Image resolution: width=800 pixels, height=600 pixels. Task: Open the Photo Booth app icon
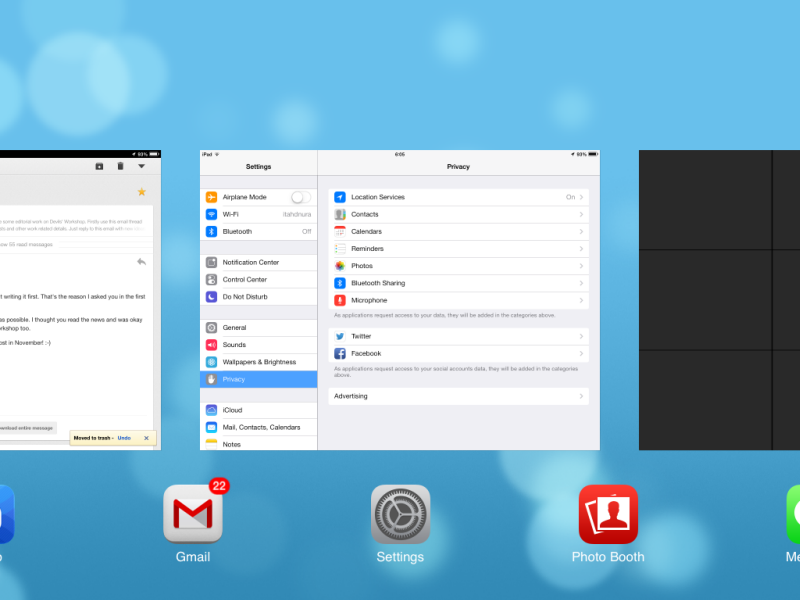tap(608, 514)
